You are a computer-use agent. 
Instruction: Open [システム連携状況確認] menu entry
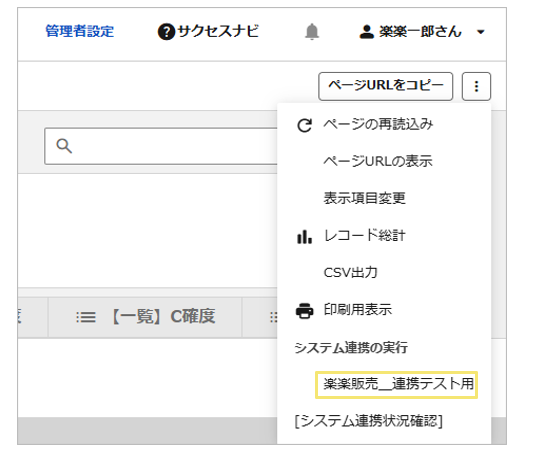click(x=368, y=421)
